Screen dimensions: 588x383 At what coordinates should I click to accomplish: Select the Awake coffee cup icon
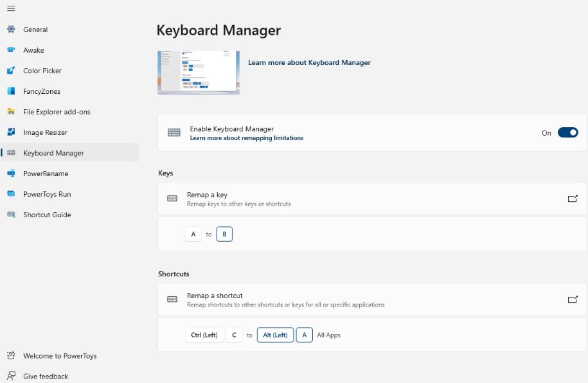tap(12, 50)
